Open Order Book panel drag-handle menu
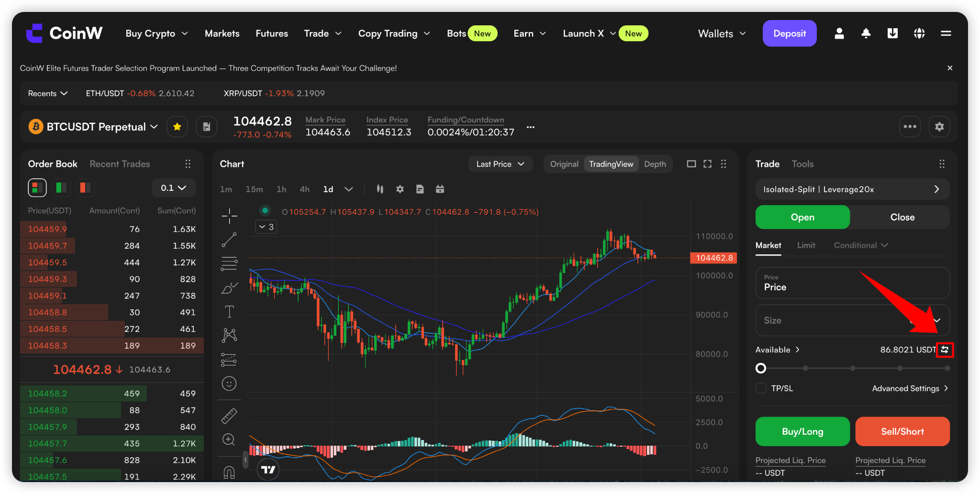980x494 pixels. (188, 164)
